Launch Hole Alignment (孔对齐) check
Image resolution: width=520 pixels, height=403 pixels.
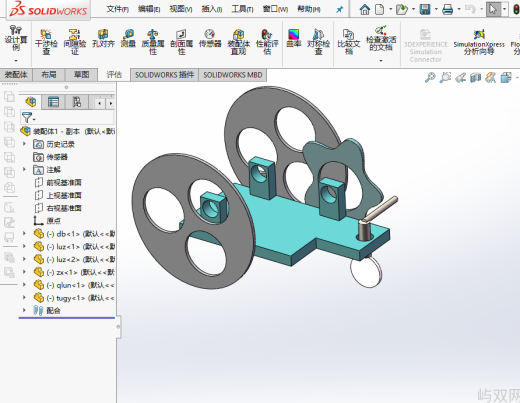coord(103,38)
